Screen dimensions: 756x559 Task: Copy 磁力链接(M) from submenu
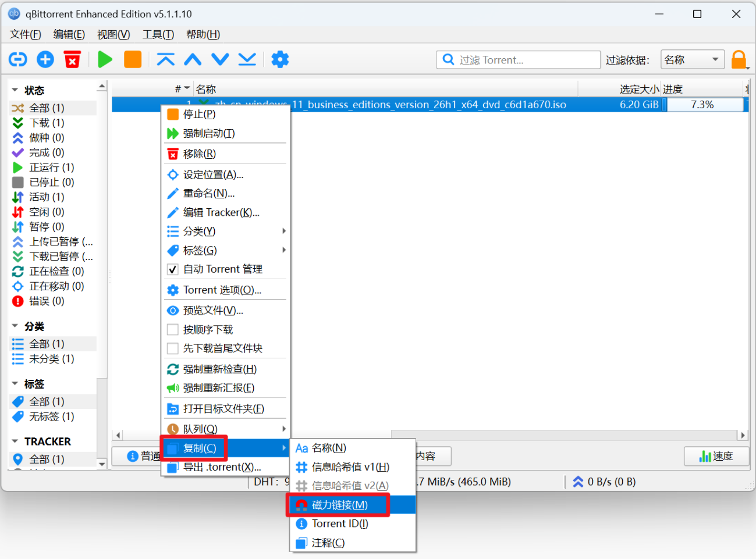353,505
